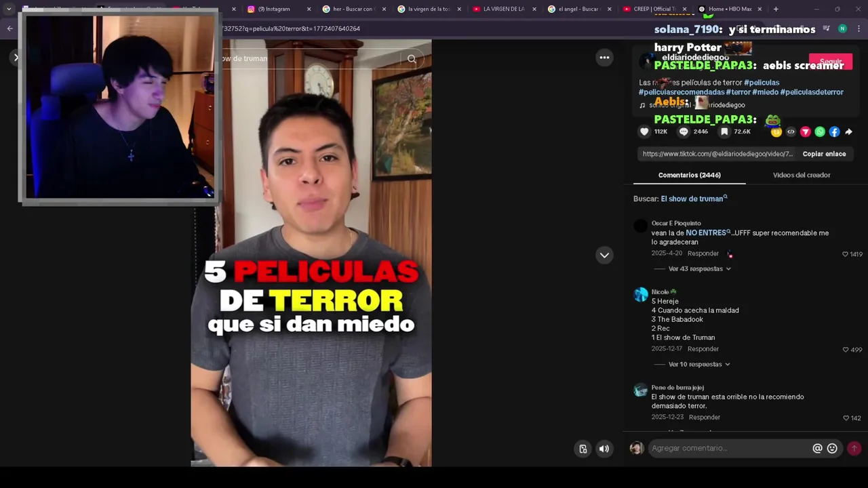Like the 'El show de truman esta orrible' comment
Viewport: 868px width, 488px height.
click(845, 418)
